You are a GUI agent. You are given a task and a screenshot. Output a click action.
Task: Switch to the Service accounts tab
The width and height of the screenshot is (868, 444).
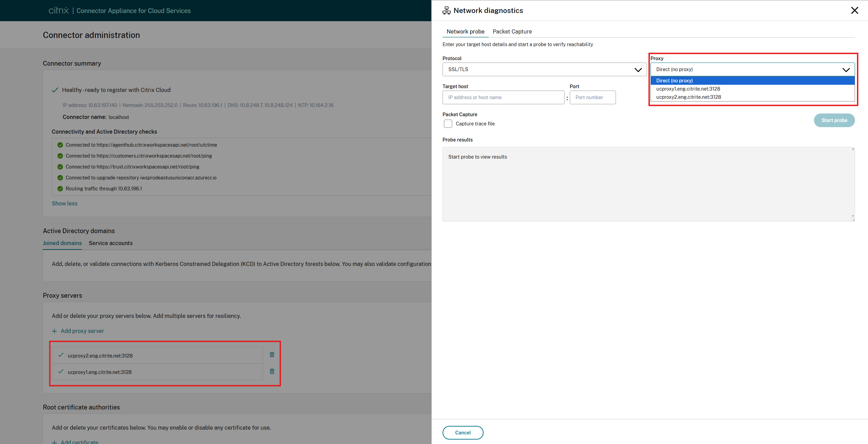tap(110, 243)
